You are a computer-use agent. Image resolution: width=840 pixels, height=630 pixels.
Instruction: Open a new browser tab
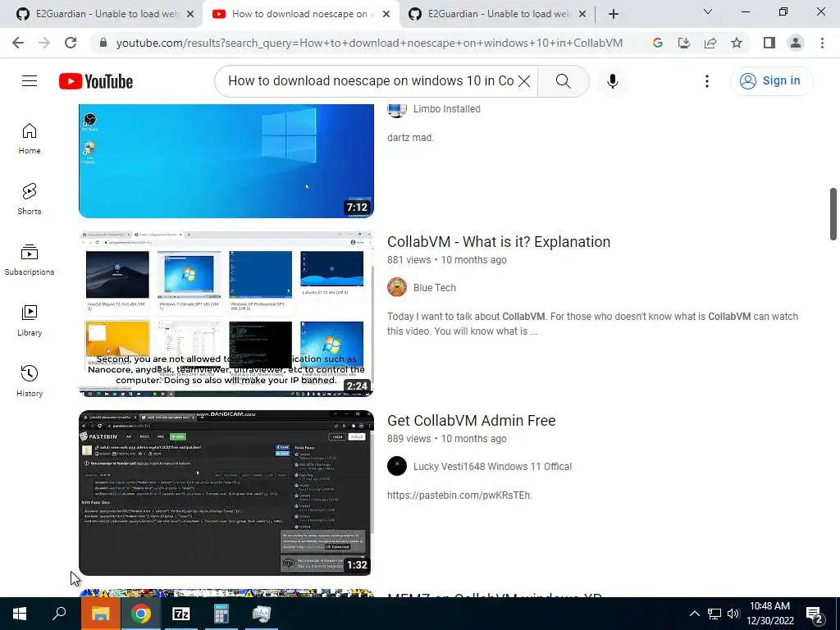click(x=614, y=14)
